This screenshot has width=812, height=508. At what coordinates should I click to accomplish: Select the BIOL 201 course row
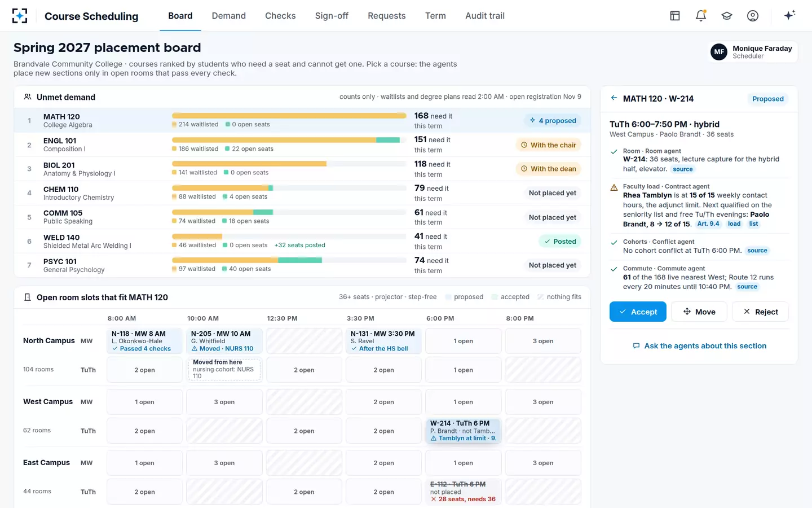[302, 169]
